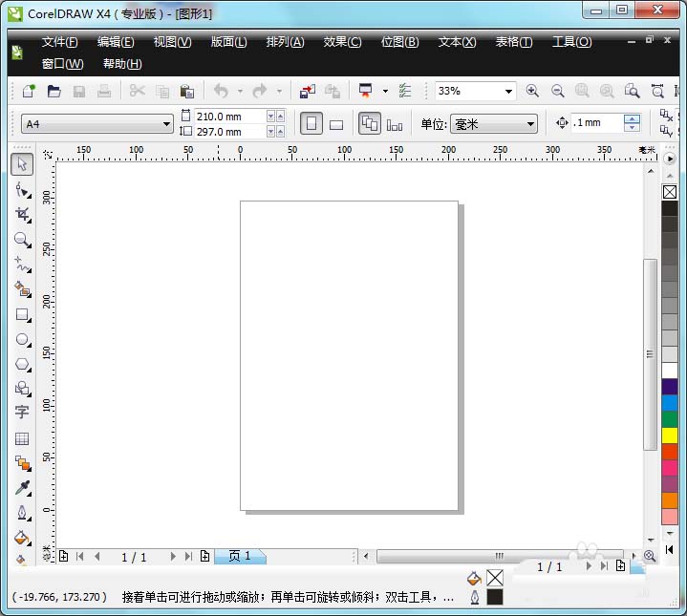The width and height of the screenshot is (687, 616).
Task: Open the 视图(V) menu
Action: [x=172, y=42]
